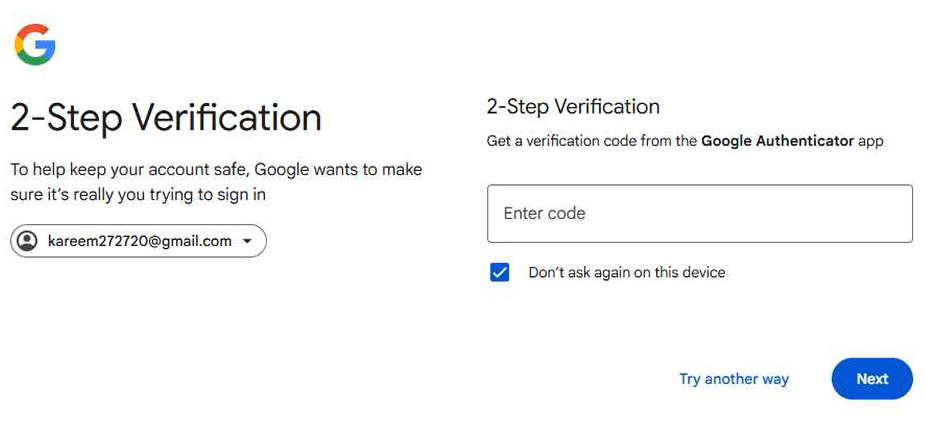This screenshot has width=926, height=447.
Task: Click the account avatar icon
Action: click(28, 241)
